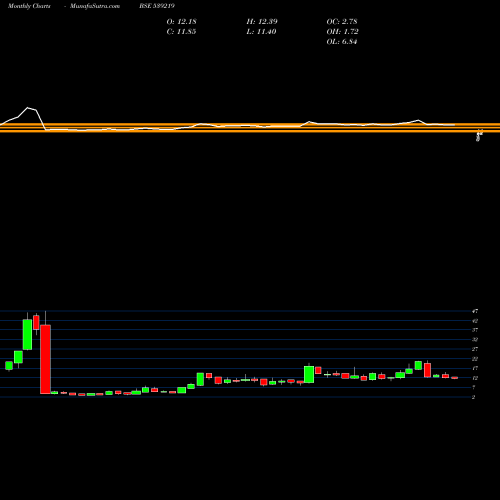Click the tallest red candlestick dropping from 40
This screenshot has width=500, height=500.
click(45, 359)
